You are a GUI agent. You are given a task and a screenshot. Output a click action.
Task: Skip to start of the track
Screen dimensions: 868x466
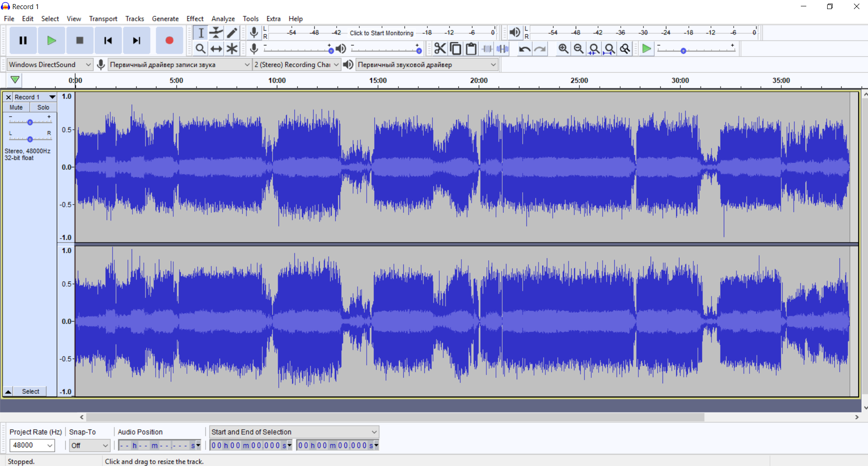pos(108,40)
